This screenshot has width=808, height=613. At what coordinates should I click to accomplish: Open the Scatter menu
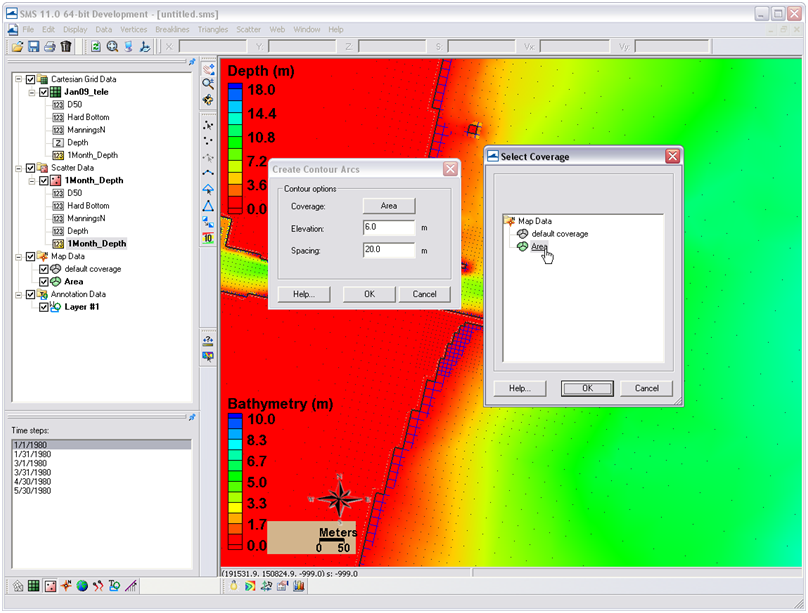248,29
